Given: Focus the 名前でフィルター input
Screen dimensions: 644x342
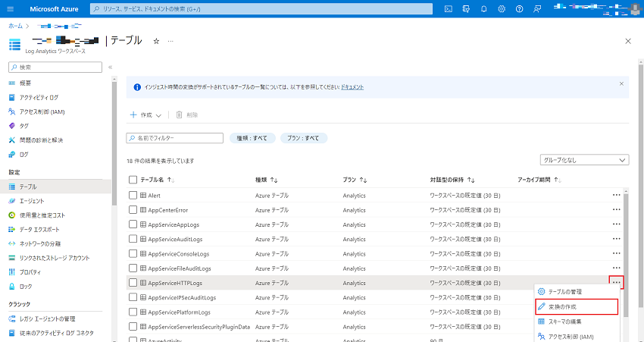Looking at the screenshot, I should [174, 138].
